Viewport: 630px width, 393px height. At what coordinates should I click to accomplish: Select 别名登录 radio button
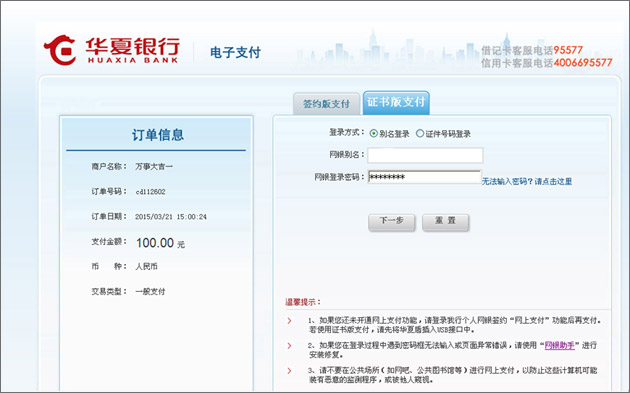pyautogui.click(x=374, y=133)
